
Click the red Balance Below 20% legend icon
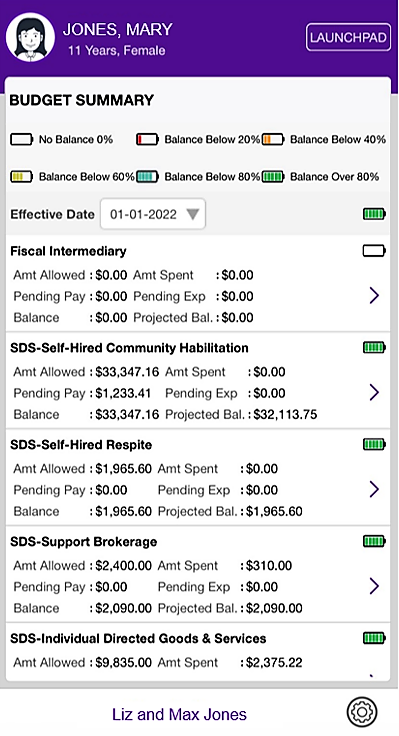point(147,139)
